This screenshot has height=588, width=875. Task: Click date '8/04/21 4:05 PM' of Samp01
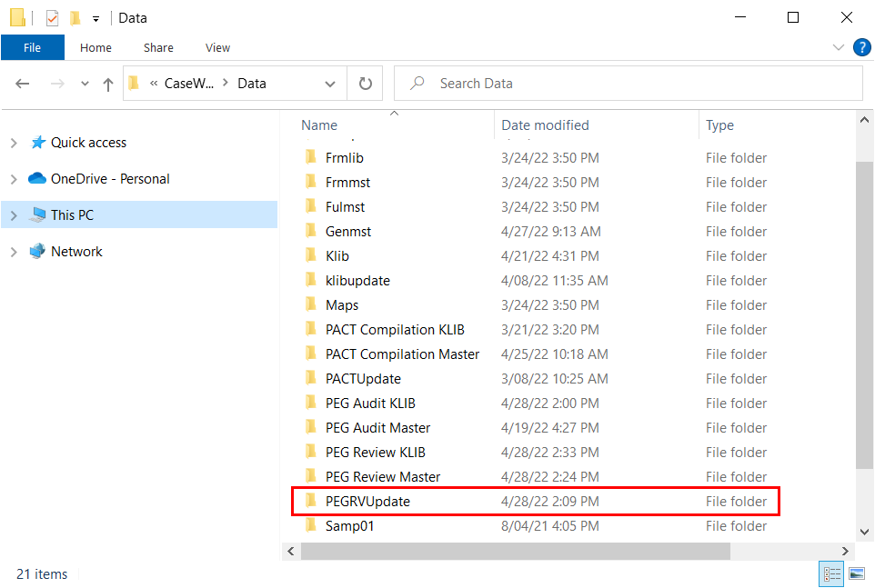549,526
